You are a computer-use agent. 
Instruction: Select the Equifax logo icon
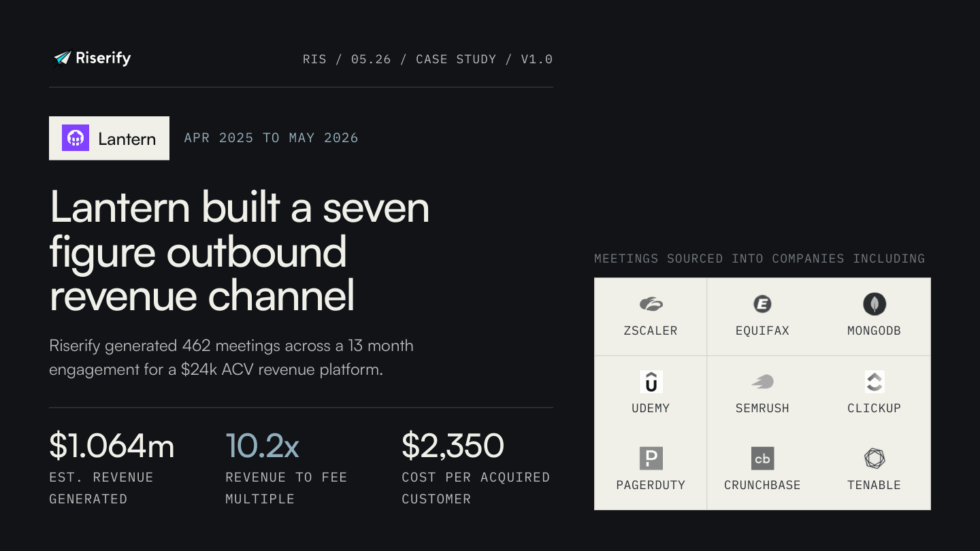(x=762, y=304)
